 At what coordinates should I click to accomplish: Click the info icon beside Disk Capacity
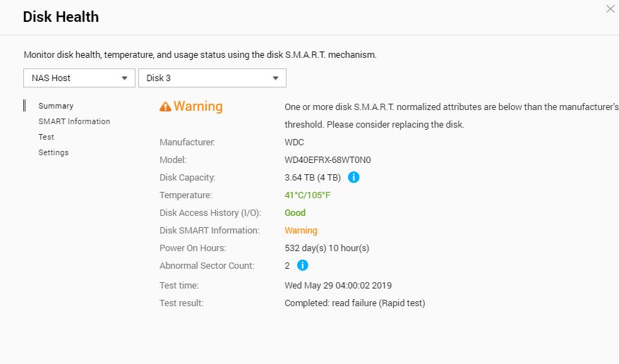pos(354,178)
